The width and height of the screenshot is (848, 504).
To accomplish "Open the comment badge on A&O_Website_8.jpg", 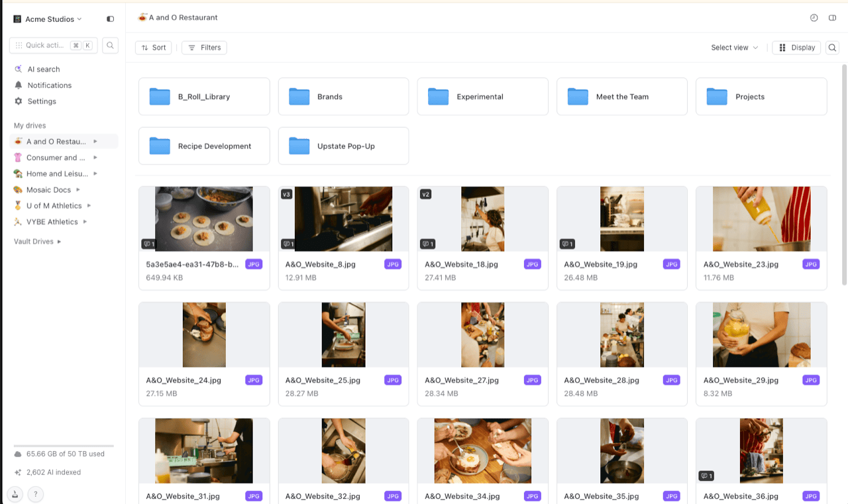I will [x=288, y=244].
